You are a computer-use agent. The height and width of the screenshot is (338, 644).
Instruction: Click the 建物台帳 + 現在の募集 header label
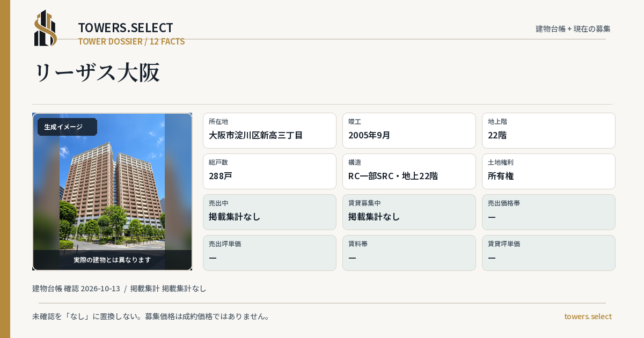[x=573, y=28]
